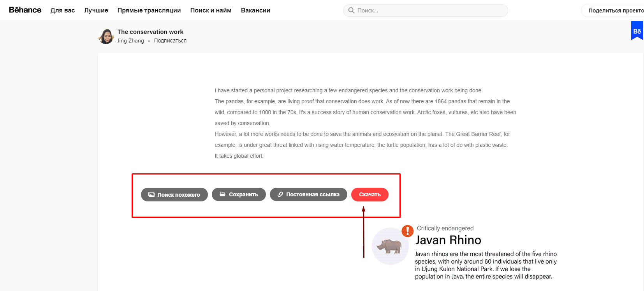Screen dimensions: 644x291
Task: Open the Вакансии page
Action: click(255, 11)
